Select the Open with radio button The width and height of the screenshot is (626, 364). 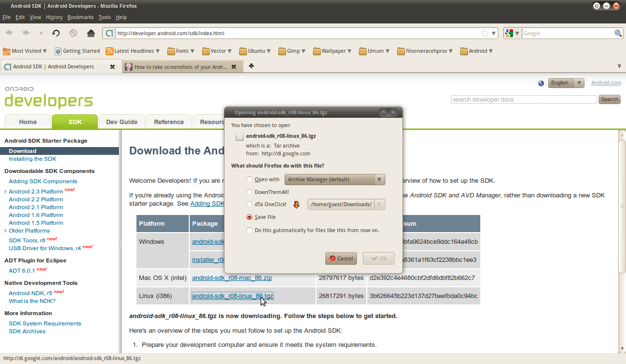click(250, 180)
